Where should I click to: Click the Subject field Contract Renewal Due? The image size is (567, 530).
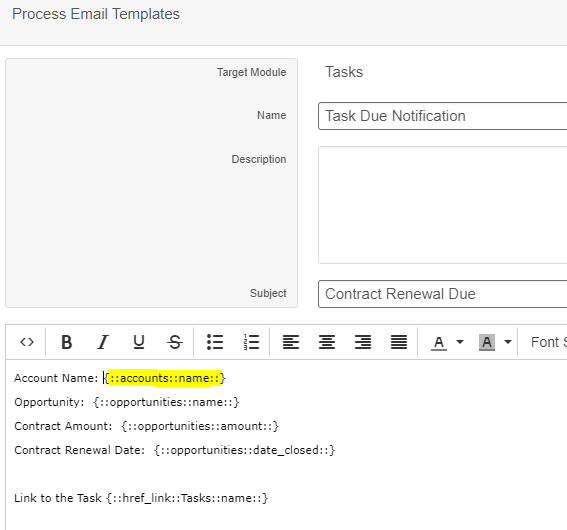pyautogui.click(x=443, y=294)
